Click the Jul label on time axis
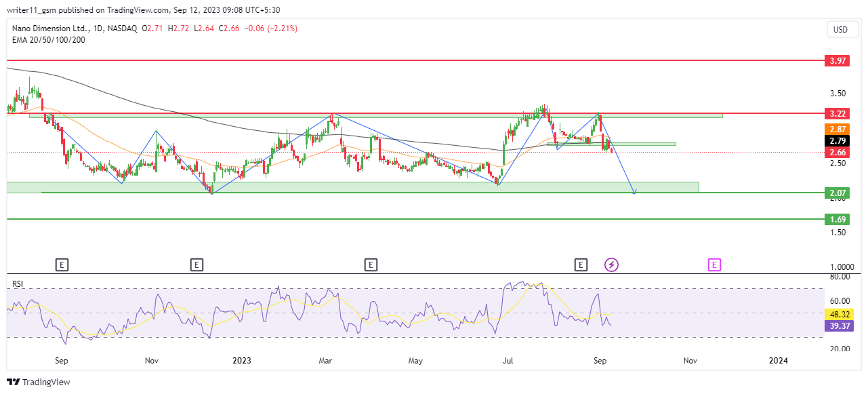The height and width of the screenshot is (394, 868). (508, 361)
